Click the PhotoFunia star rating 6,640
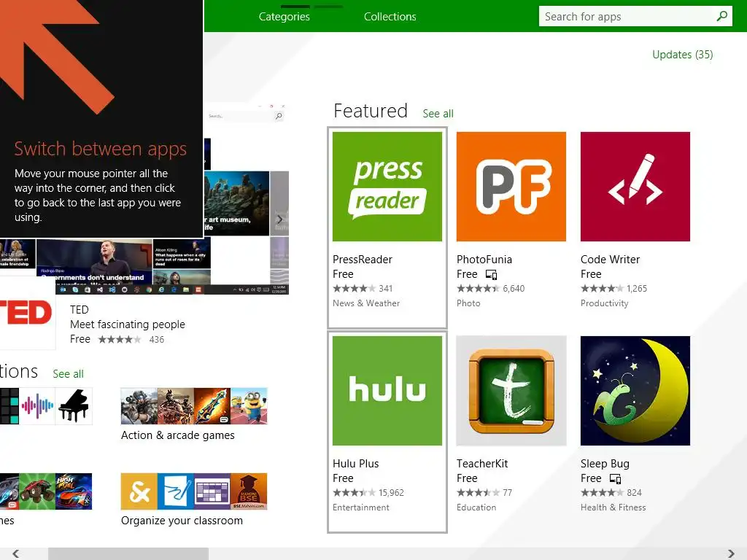 pos(490,289)
